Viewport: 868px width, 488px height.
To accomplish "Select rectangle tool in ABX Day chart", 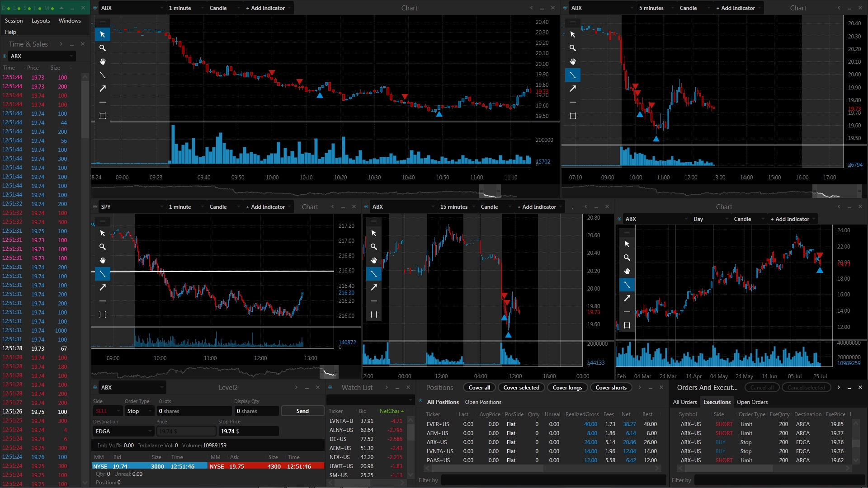I will point(627,325).
